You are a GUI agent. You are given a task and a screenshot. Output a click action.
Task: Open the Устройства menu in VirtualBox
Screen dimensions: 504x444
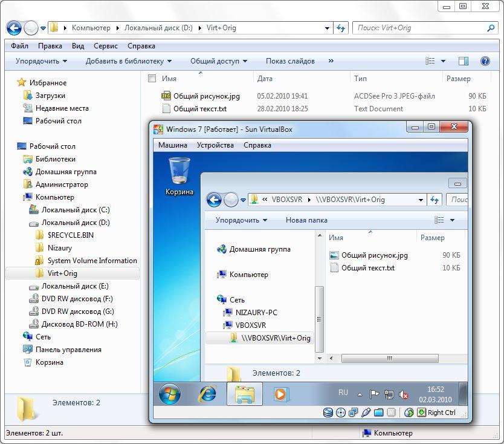click(215, 145)
